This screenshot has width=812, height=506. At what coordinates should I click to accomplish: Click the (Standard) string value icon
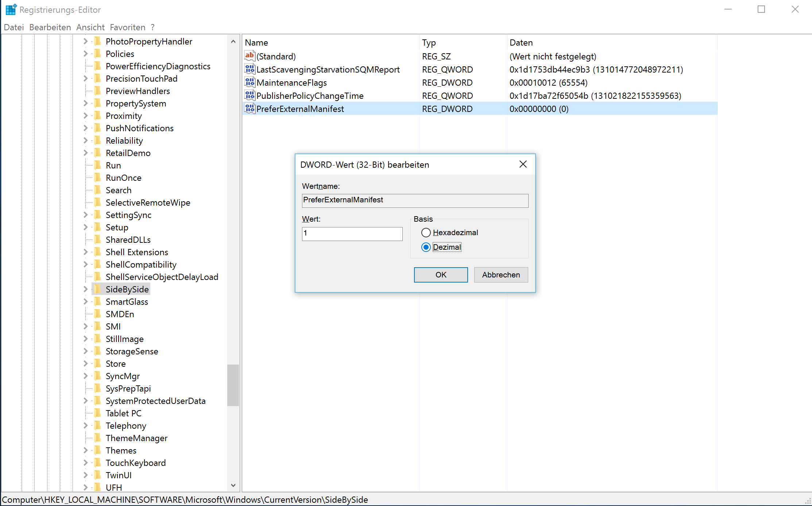point(250,56)
